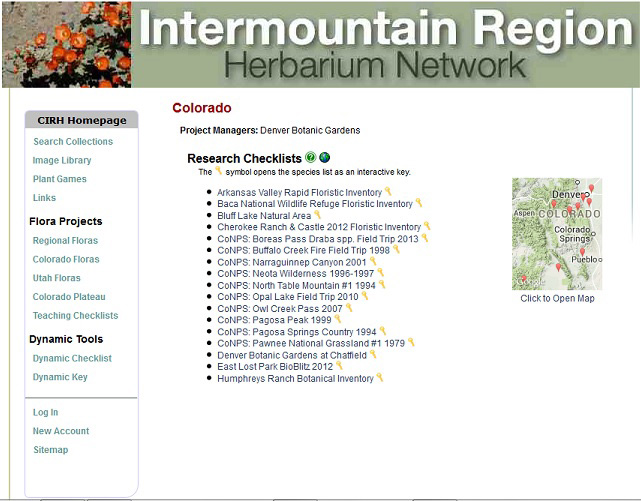
Task: Open key icon for Humphreys Ranch Botanical Inventory
Action: coord(380,378)
